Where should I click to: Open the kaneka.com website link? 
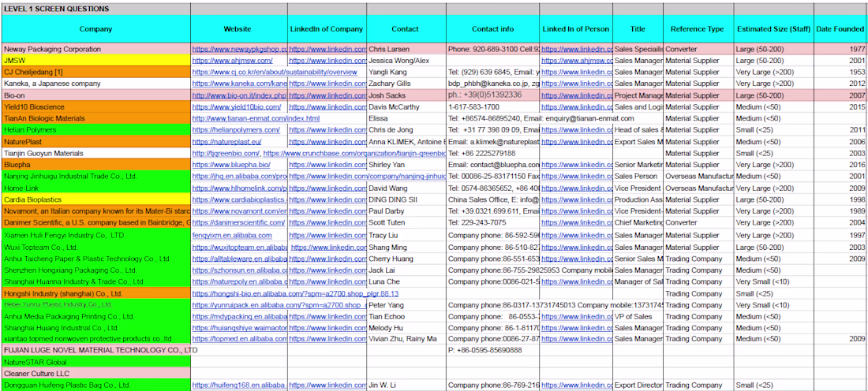(240, 84)
